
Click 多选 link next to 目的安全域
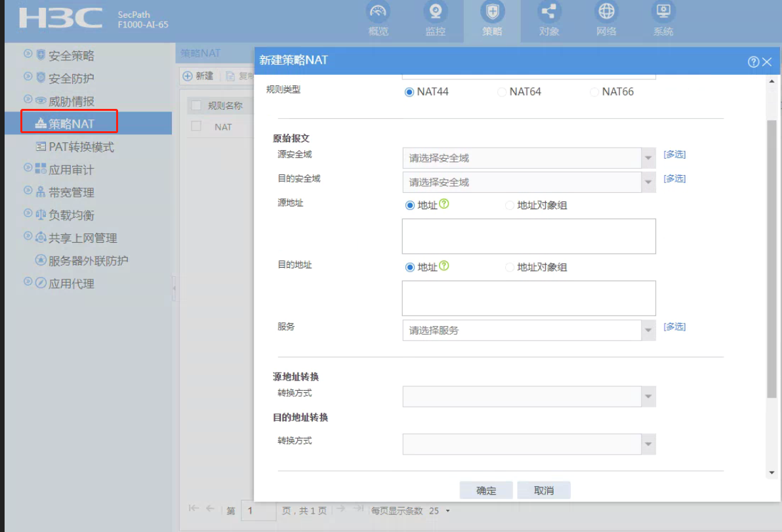tap(674, 178)
